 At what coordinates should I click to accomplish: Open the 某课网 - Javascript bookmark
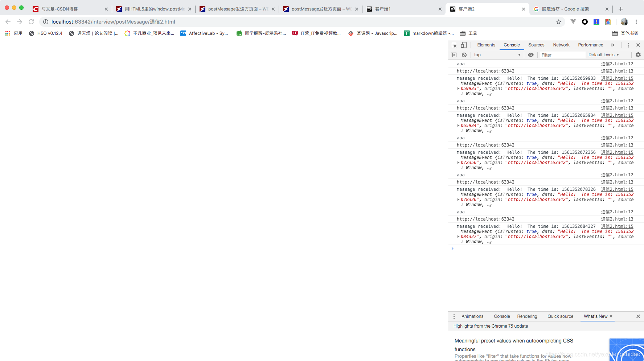click(373, 33)
